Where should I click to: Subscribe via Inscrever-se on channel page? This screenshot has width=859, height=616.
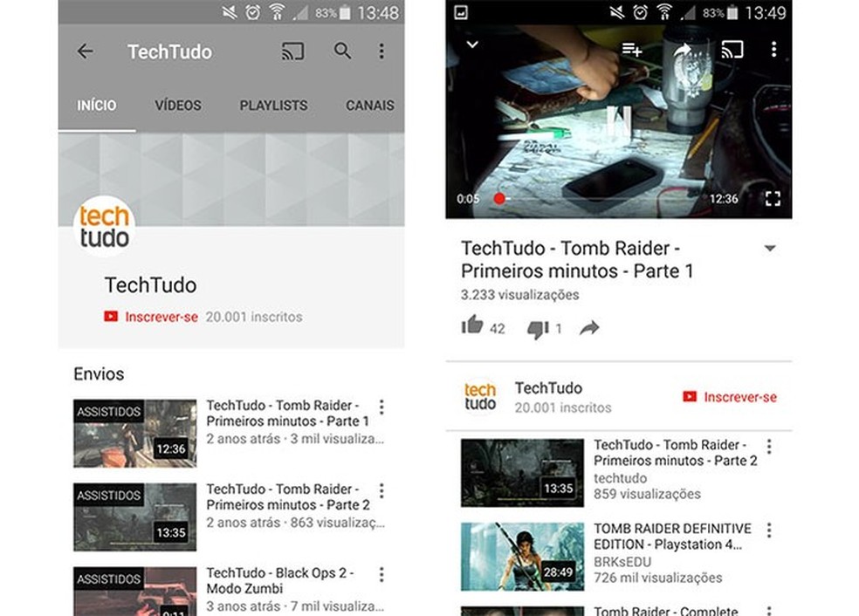[151, 317]
